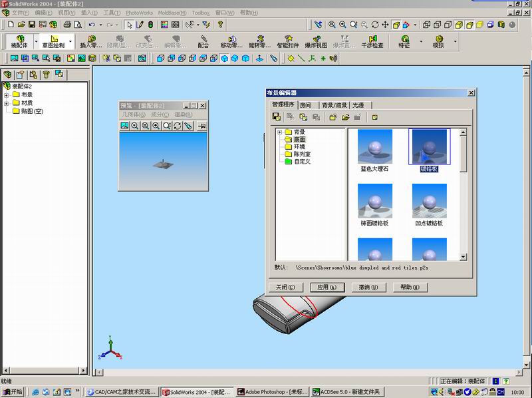Click the 应用(A) button

pos(327,288)
